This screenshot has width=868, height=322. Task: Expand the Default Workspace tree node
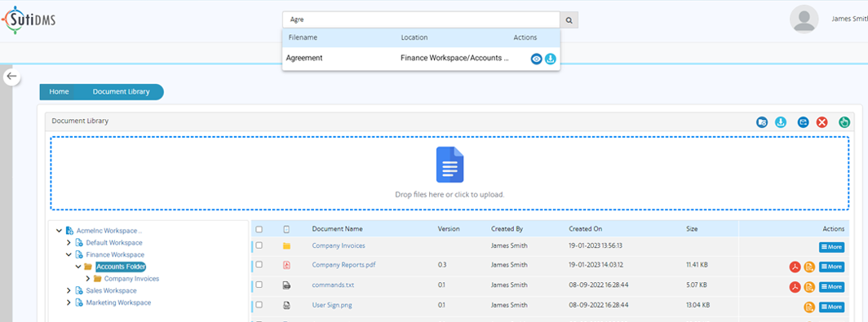tap(69, 243)
